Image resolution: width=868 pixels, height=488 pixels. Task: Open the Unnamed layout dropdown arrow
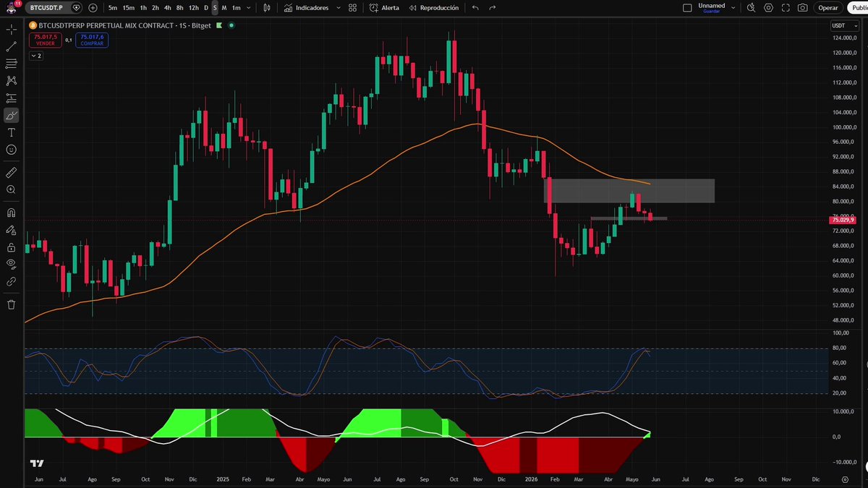[733, 8]
